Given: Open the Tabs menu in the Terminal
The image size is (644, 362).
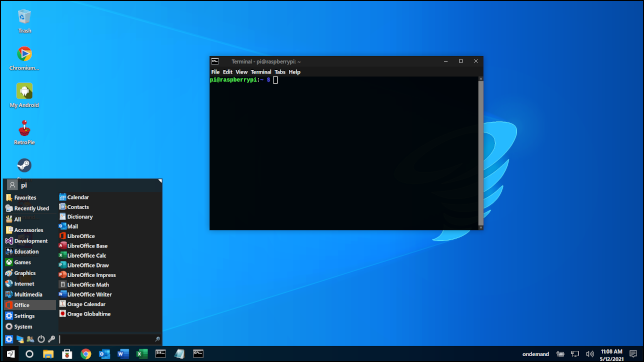Looking at the screenshot, I should tap(280, 72).
